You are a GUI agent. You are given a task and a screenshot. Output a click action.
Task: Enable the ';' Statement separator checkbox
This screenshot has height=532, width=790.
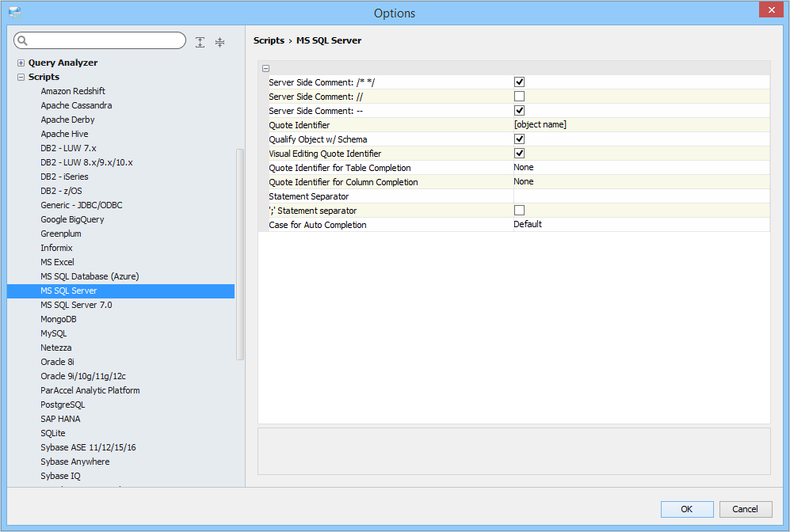(519, 210)
